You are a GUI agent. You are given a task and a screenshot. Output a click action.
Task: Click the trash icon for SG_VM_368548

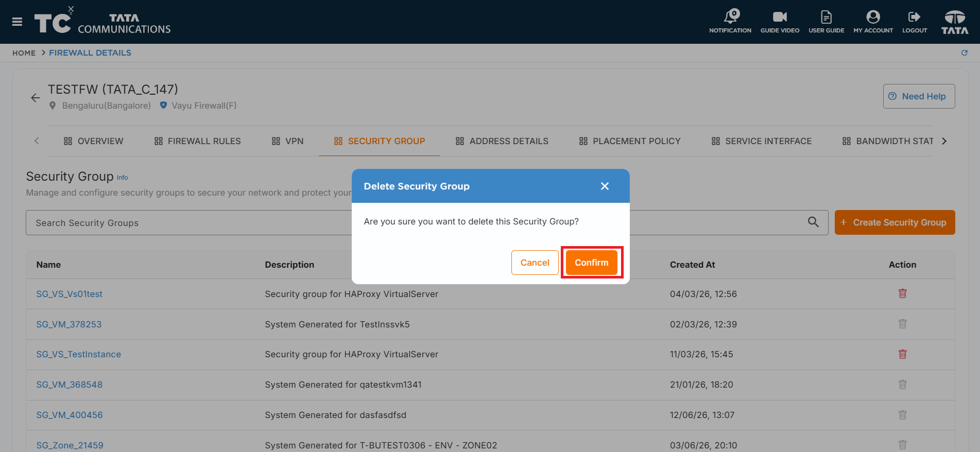pyautogui.click(x=902, y=385)
